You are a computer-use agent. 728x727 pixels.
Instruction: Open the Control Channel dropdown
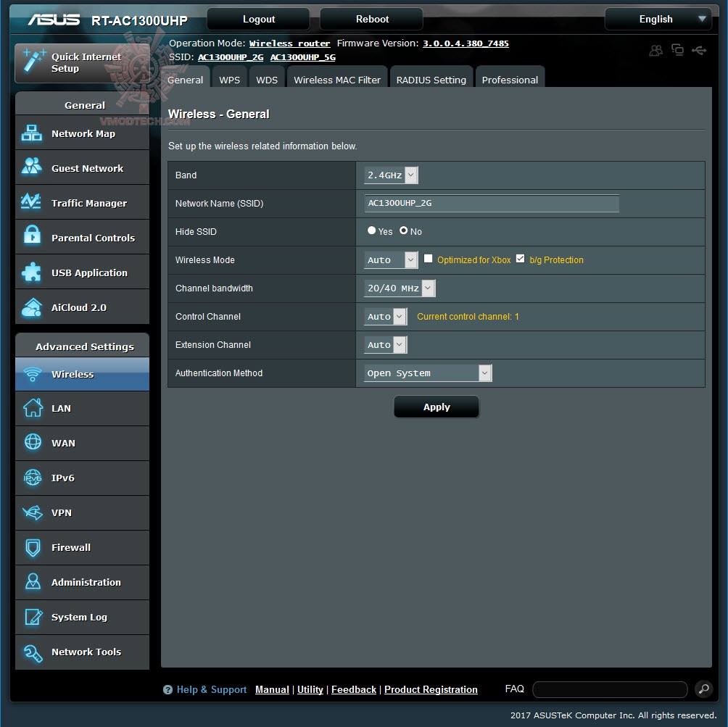pyautogui.click(x=385, y=317)
